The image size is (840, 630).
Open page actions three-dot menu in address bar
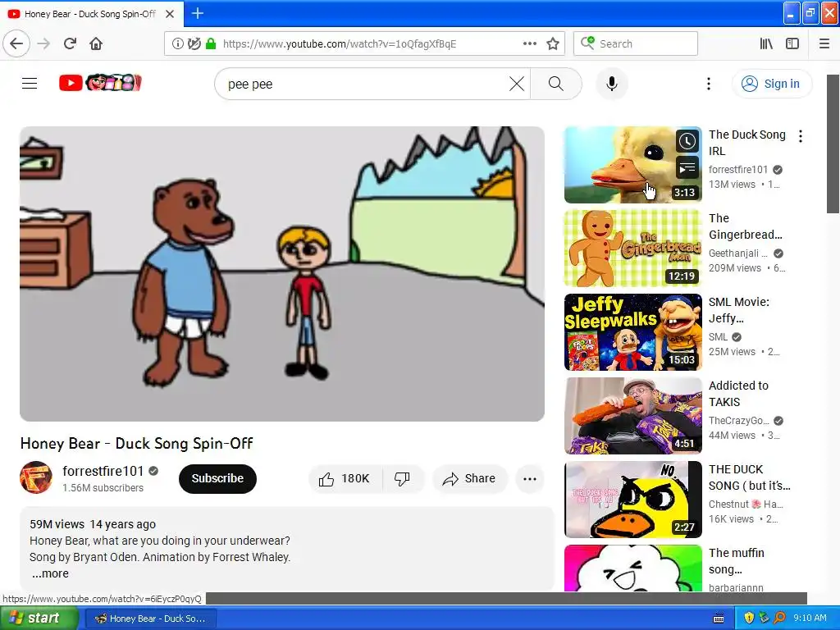[x=530, y=44]
